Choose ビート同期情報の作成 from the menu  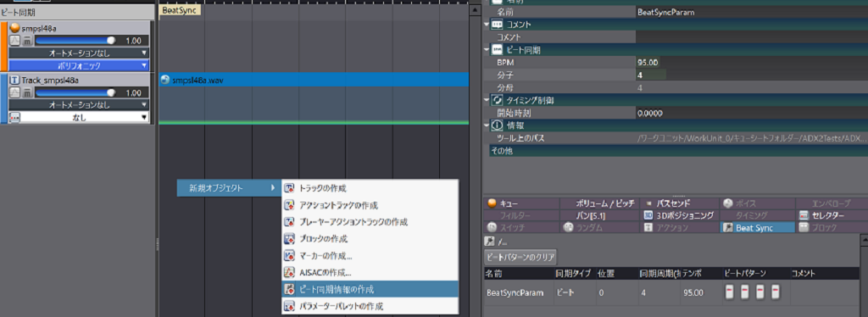pyautogui.click(x=370, y=289)
